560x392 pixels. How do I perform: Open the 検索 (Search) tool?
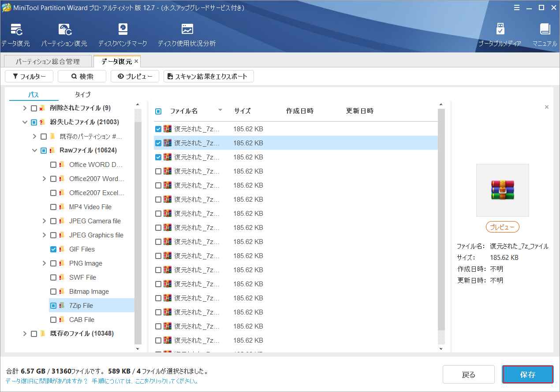point(82,76)
